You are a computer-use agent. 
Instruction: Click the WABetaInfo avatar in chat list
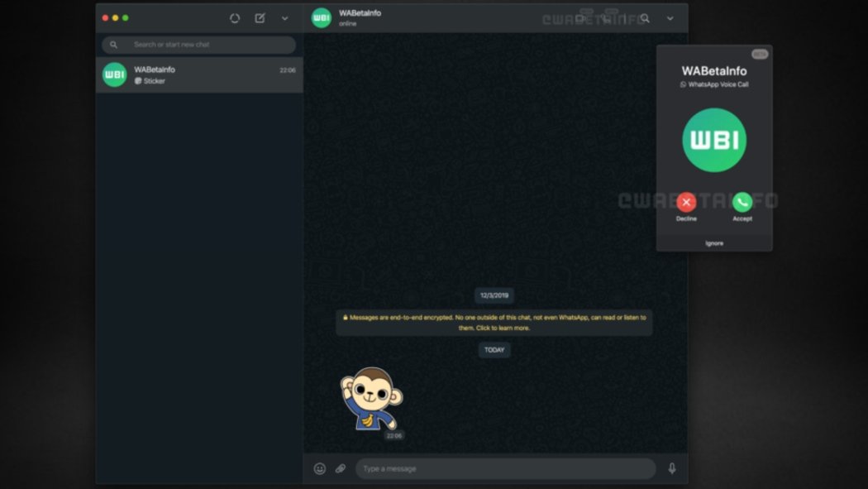coord(115,74)
